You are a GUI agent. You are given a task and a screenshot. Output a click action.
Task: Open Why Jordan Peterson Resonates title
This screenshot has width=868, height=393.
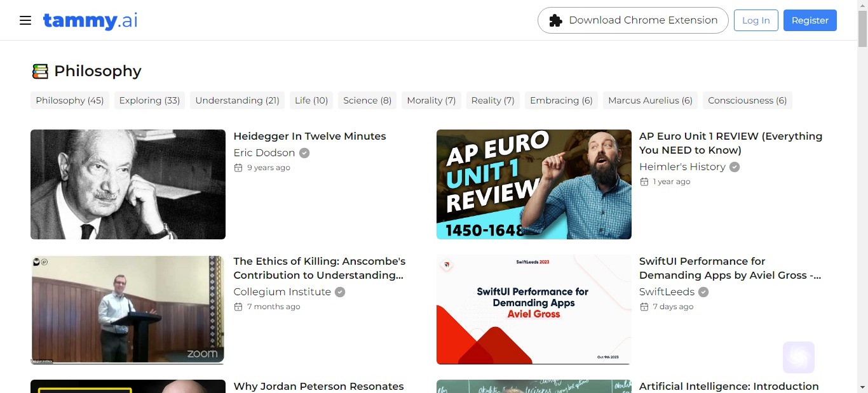[x=318, y=386]
